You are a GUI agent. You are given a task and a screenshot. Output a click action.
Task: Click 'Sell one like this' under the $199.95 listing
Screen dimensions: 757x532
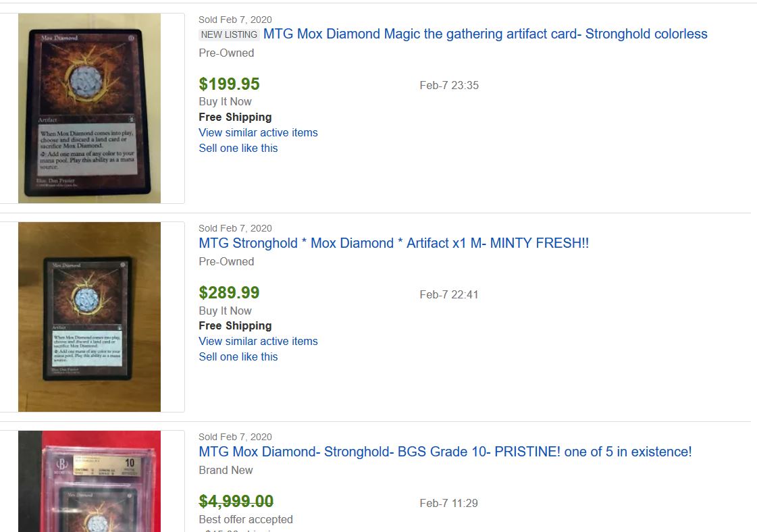238,148
